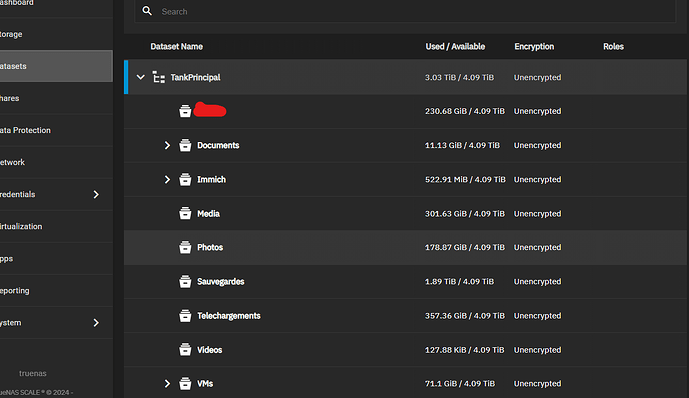Click the Used / Available column header
689x398 pixels.
coord(455,47)
